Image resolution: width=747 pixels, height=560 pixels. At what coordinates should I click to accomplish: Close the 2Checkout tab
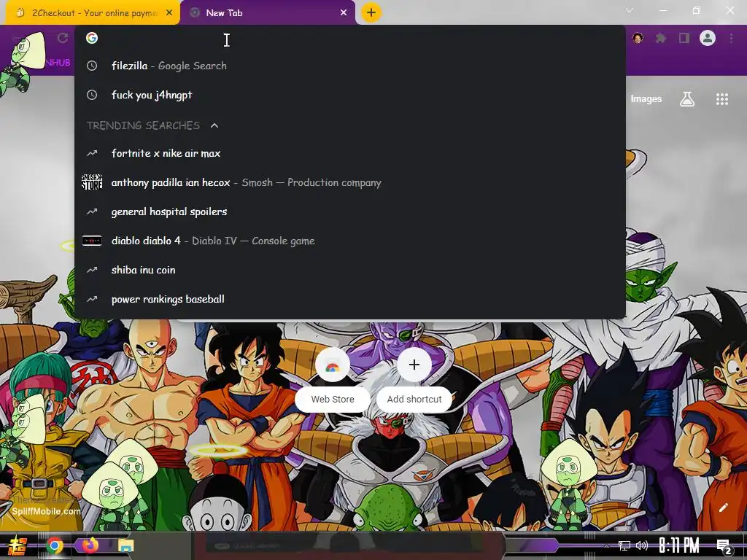point(169,13)
